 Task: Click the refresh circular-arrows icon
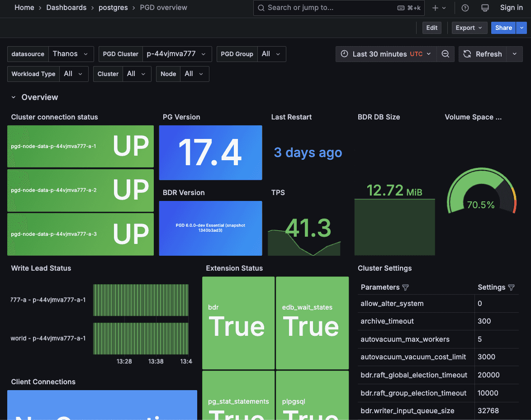pos(467,54)
